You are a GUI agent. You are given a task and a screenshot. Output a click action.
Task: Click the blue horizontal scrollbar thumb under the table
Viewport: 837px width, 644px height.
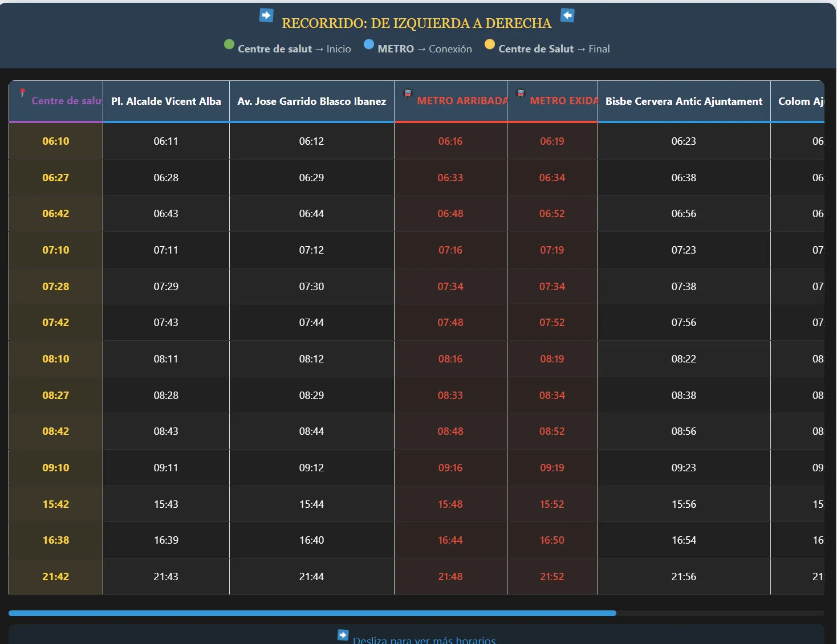click(x=312, y=613)
